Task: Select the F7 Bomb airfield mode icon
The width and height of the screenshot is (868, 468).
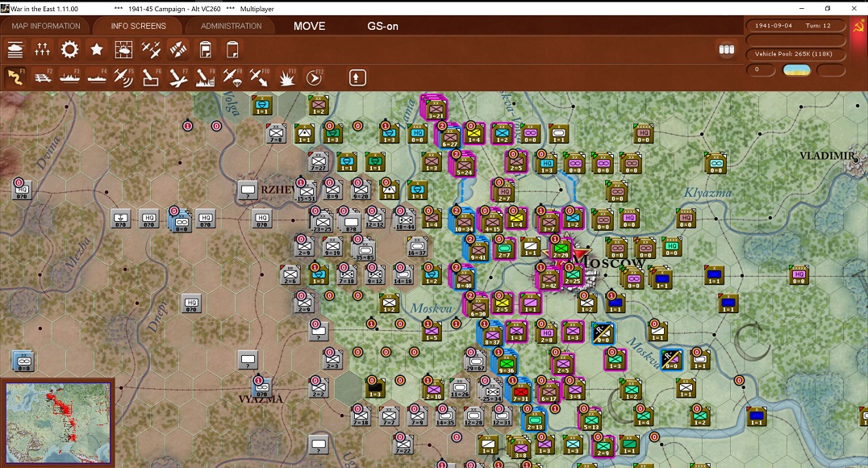Action: click(177, 77)
